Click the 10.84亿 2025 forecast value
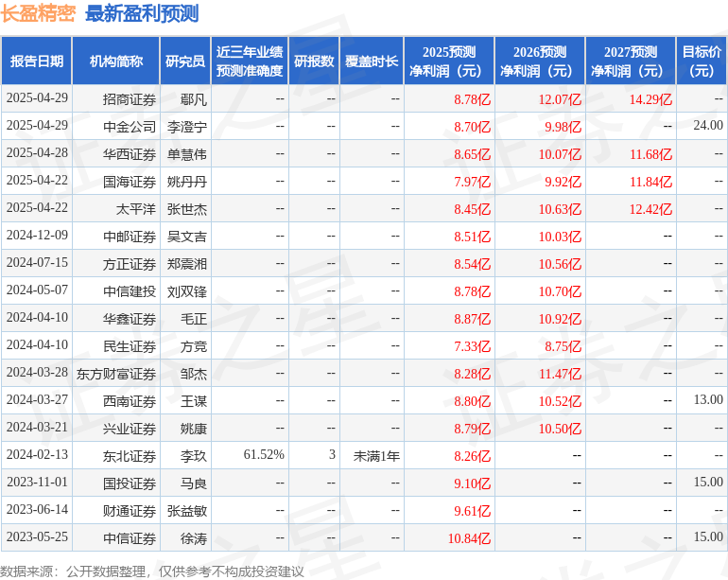 (469, 538)
